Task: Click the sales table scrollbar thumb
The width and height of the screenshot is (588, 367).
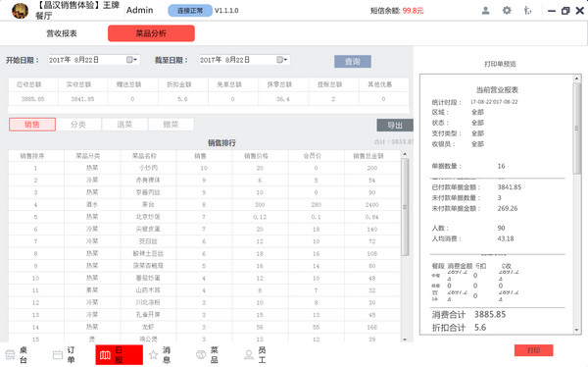Action: pyautogui.click(x=405, y=207)
